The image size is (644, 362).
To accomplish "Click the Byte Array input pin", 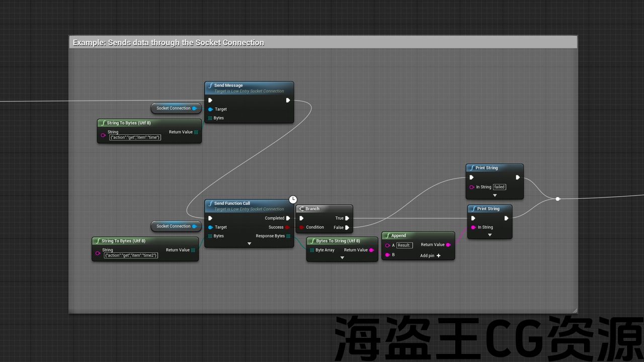I will (312, 250).
